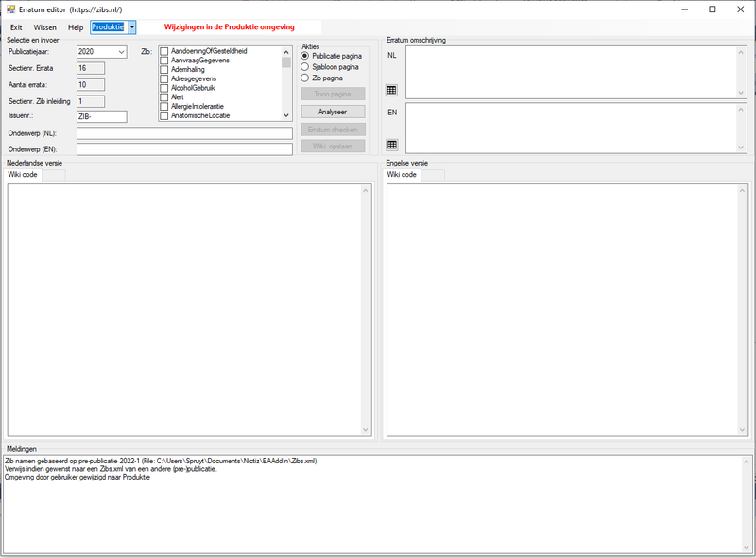Click the Sectienr. Zib inleiding field
Viewport: 756px width, 558px height.
(91, 101)
